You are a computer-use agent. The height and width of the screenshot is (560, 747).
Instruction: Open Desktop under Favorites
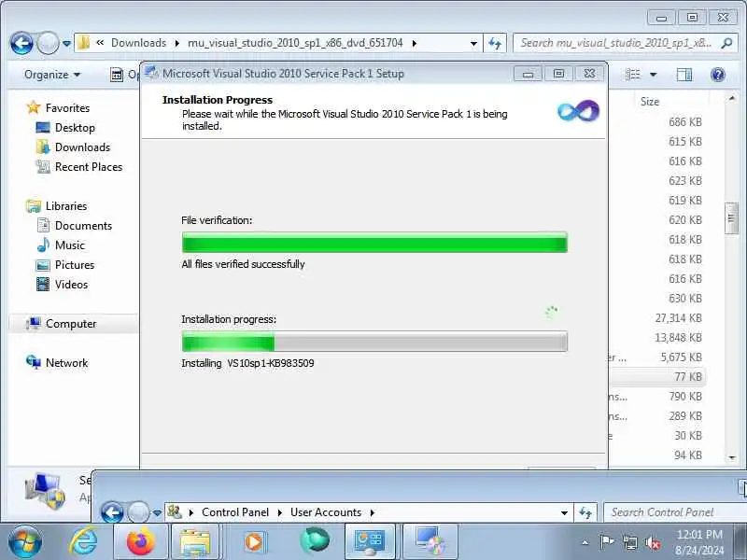[x=75, y=128]
